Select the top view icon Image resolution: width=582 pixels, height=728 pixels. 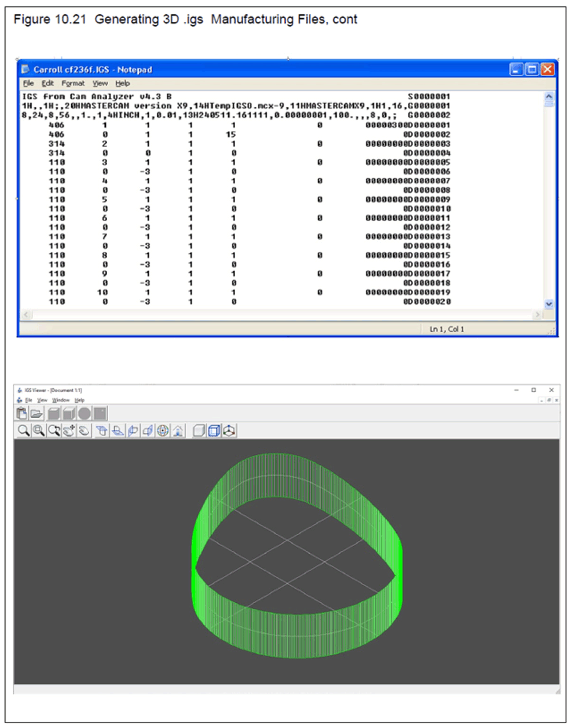(101, 430)
